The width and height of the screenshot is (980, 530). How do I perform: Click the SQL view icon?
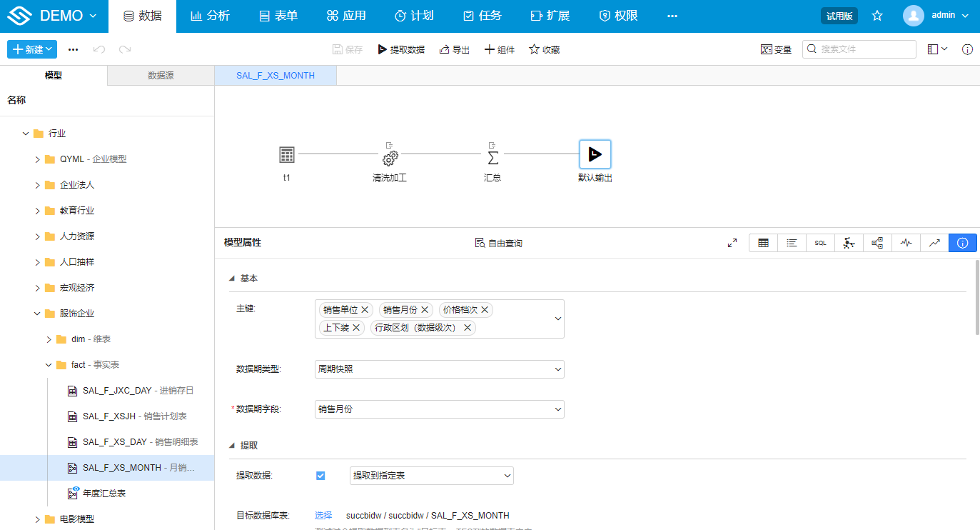(x=820, y=243)
